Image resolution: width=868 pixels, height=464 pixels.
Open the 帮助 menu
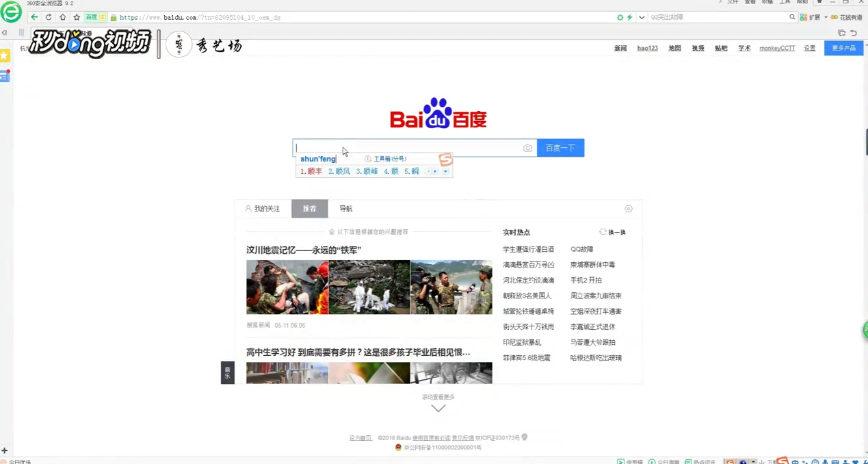pos(802,3)
